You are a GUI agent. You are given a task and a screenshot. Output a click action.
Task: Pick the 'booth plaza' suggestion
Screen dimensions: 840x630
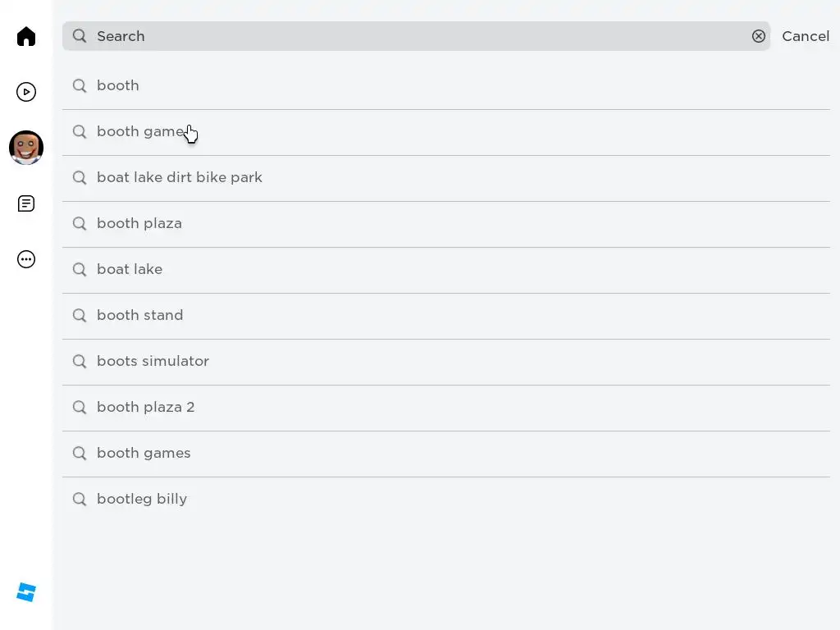tap(139, 223)
